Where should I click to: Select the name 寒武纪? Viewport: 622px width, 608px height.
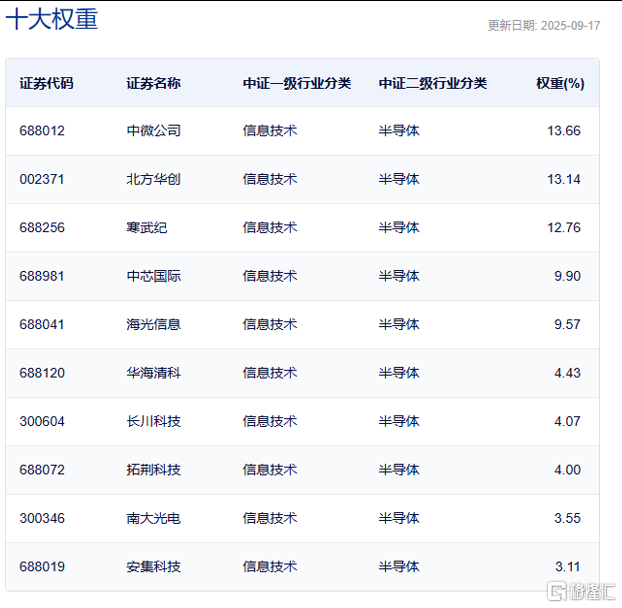tap(147, 228)
